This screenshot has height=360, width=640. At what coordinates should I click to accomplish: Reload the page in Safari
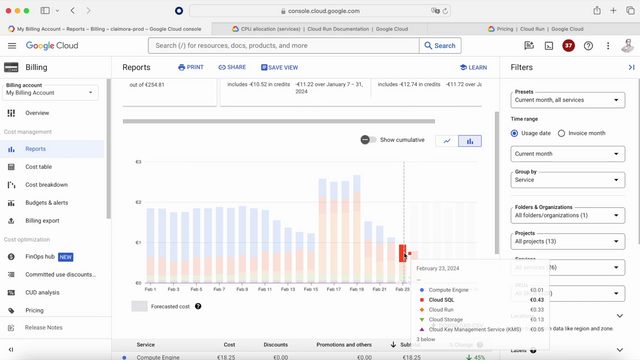pos(445,11)
